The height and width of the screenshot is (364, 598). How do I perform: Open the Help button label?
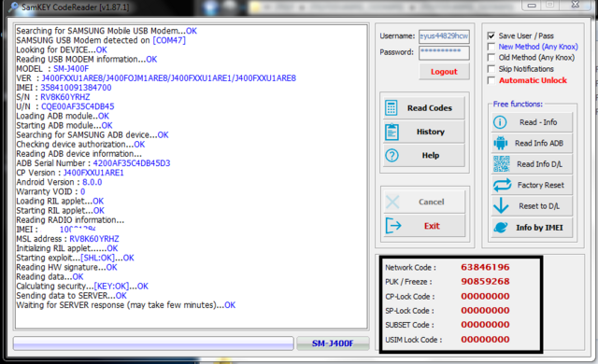pyautogui.click(x=431, y=155)
